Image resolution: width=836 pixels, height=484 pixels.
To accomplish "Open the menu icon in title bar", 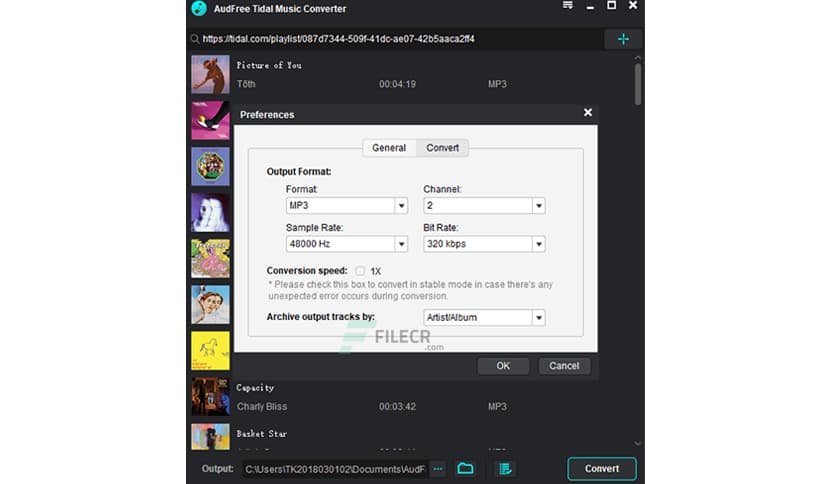I will pyautogui.click(x=568, y=5).
